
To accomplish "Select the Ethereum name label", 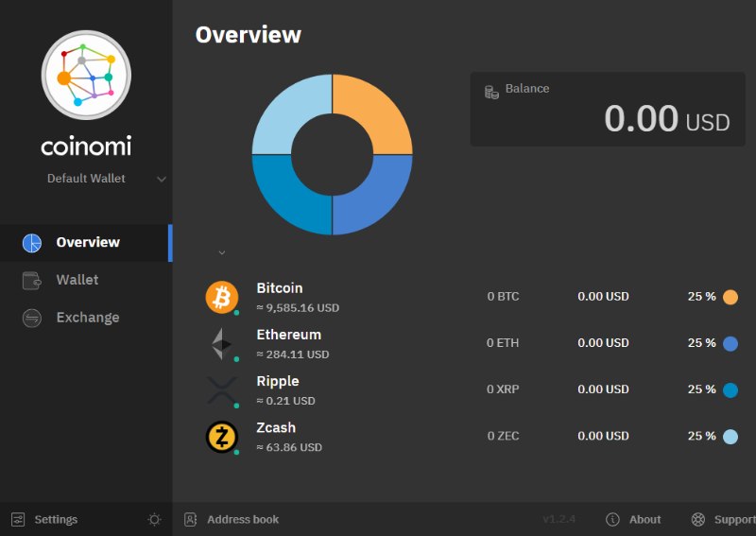I will click(x=289, y=335).
